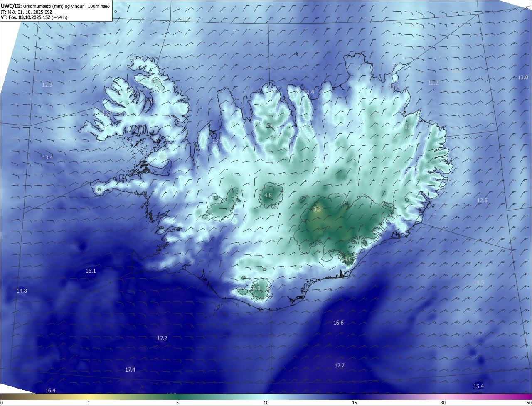Click the 17.7 value in the southern ocean
532x406 pixels.
tap(340, 365)
